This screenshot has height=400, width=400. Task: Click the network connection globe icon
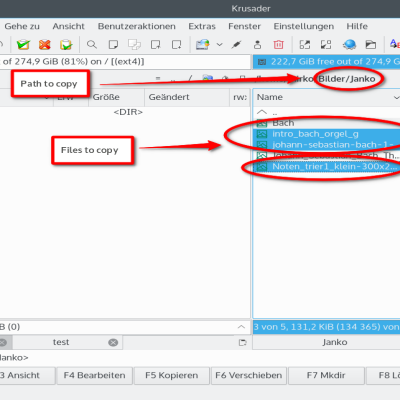click(203, 44)
